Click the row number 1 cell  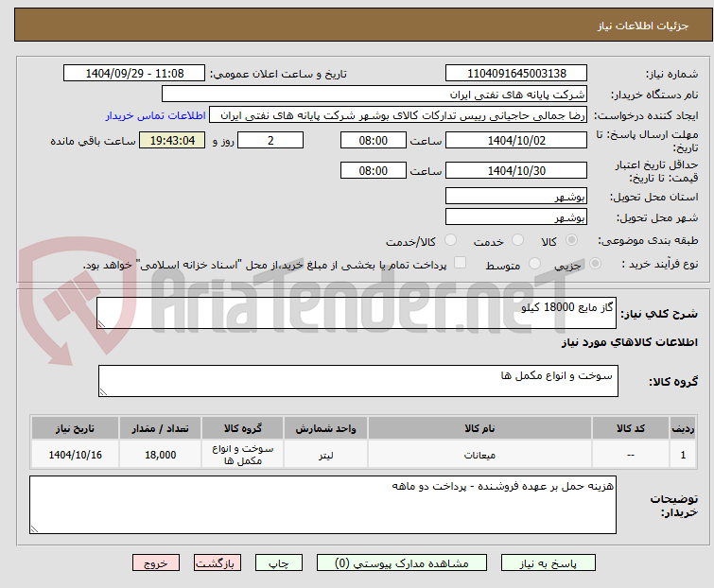tap(683, 455)
